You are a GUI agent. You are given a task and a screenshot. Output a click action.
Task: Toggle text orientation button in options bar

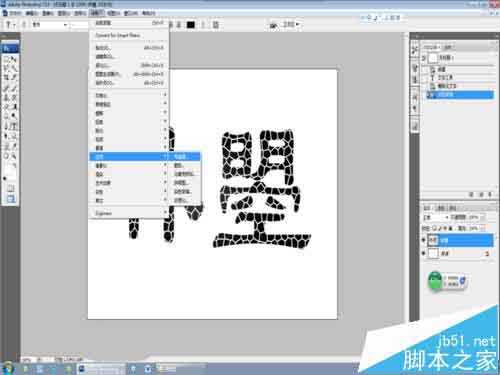[x=24, y=24]
